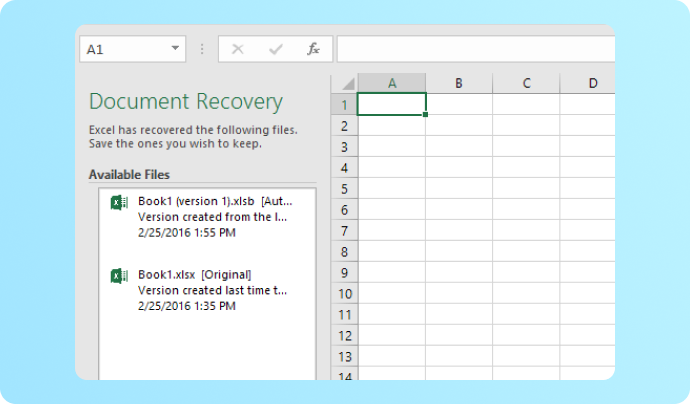Select row 7 header
The width and height of the screenshot is (690, 404).
tap(344, 231)
